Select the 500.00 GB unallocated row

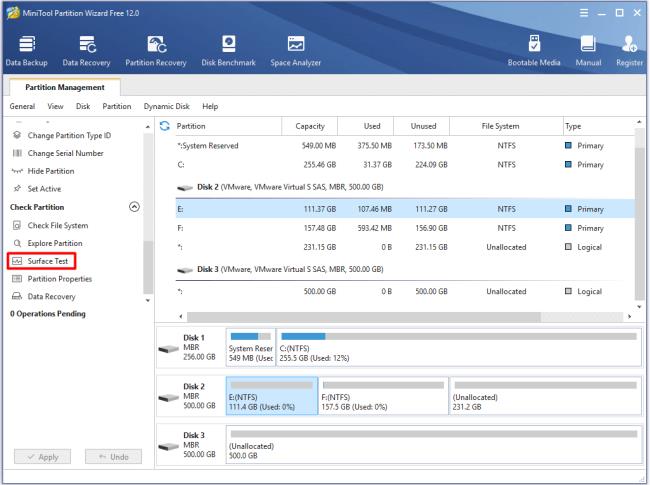(405, 291)
